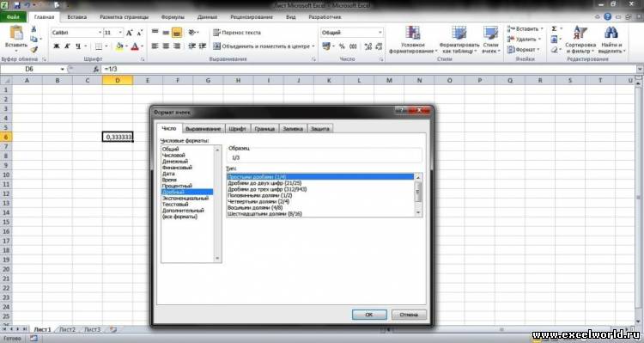Screen dimensions: 644x343
Task: Open Conditional Formatting (Условное форматирование)
Action: tap(412, 40)
